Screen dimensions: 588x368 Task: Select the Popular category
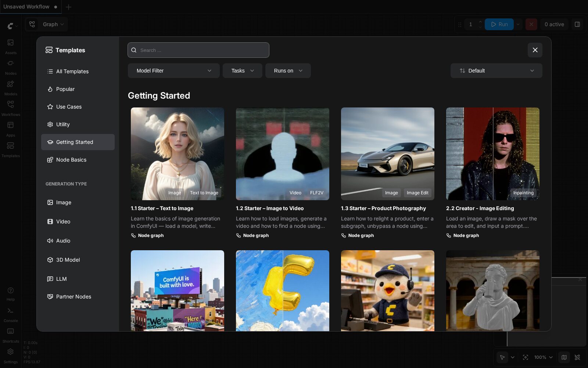pyautogui.click(x=78, y=89)
